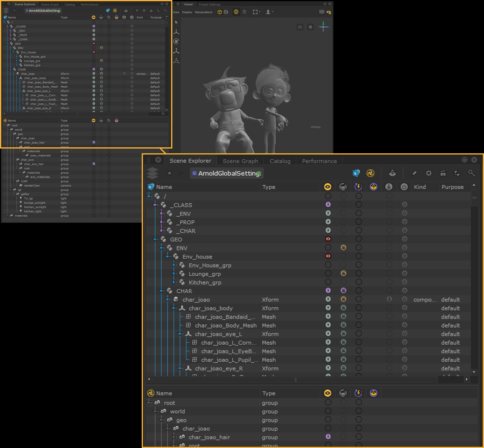484x448 pixels.
Task: Select the arrow selection tool in Viewer
Action: tap(176, 22)
